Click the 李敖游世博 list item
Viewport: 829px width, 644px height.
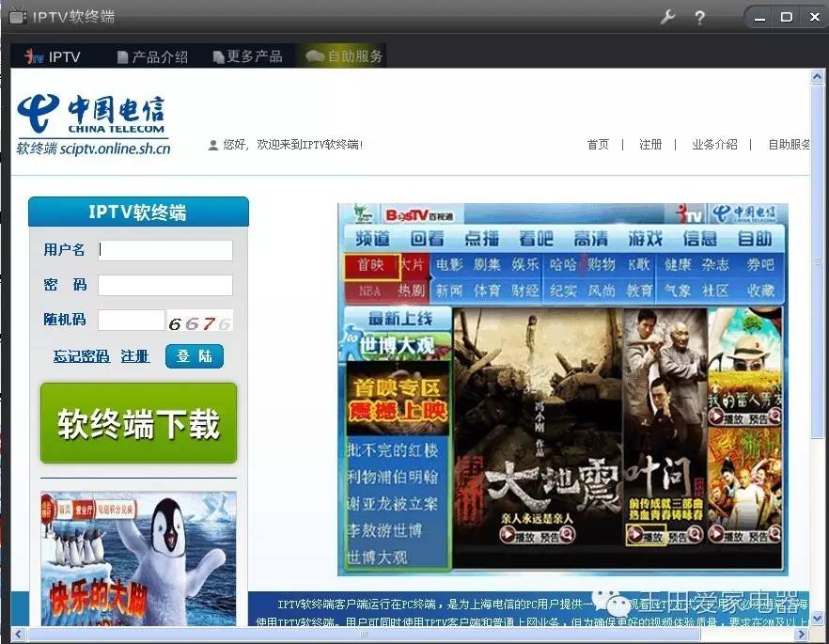click(x=384, y=530)
